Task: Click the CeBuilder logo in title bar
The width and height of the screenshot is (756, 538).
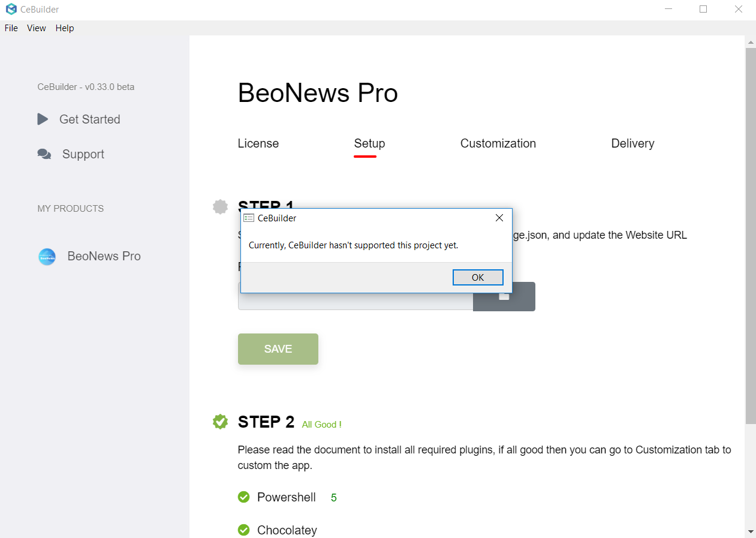Action: click(x=11, y=9)
